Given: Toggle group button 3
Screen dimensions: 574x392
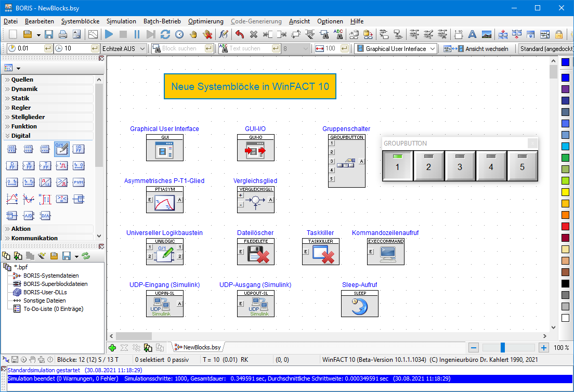Looking at the screenshot, I should tap(460, 166).
